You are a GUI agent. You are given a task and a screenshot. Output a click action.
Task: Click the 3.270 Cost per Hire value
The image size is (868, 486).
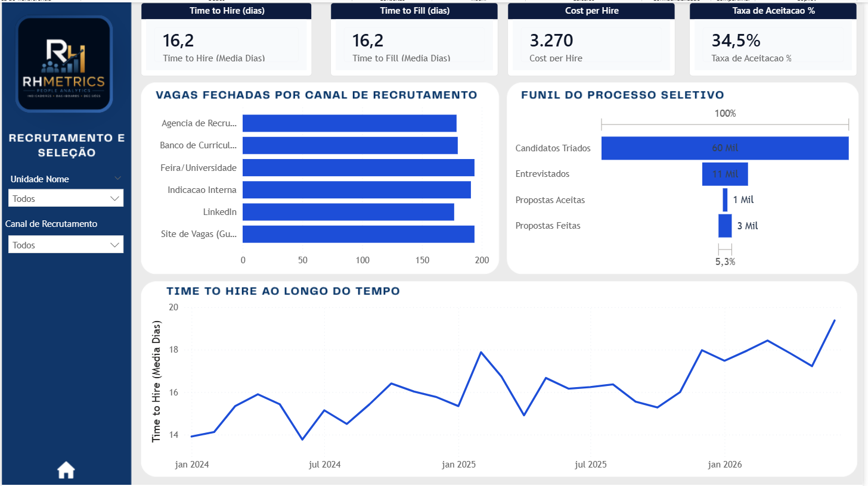(x=551, y=40)
